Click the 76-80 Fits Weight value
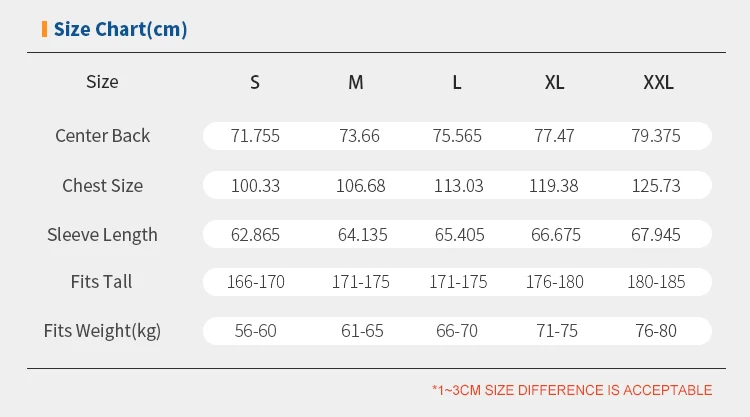The width and height of the screenshot is (750, 417). (x=658, y=331)
